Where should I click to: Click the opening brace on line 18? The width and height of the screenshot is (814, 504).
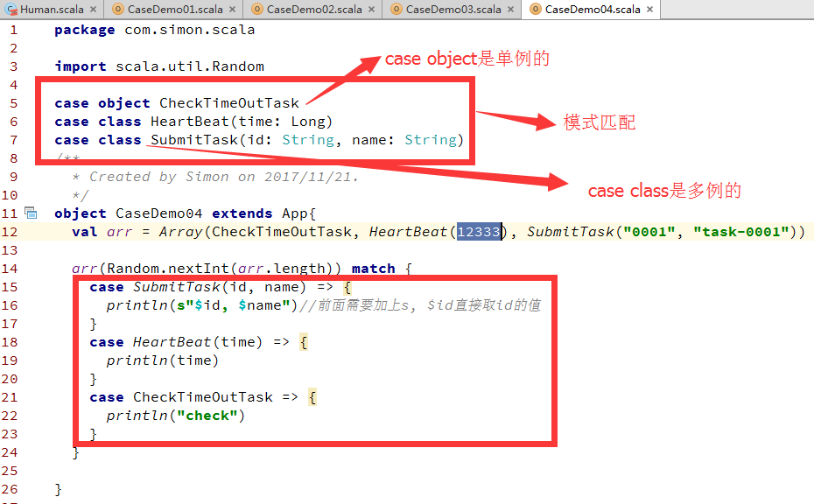click(x=304, y=342)
